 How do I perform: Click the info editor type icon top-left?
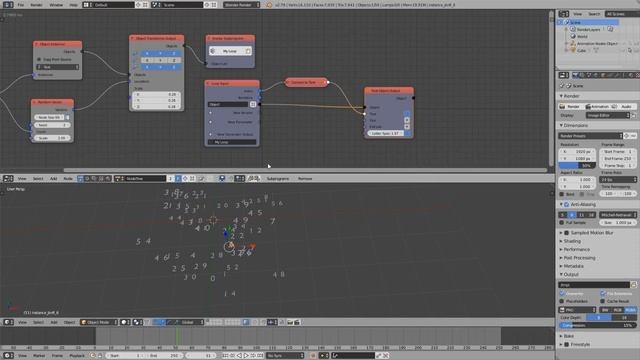click(x=8, y=5)
